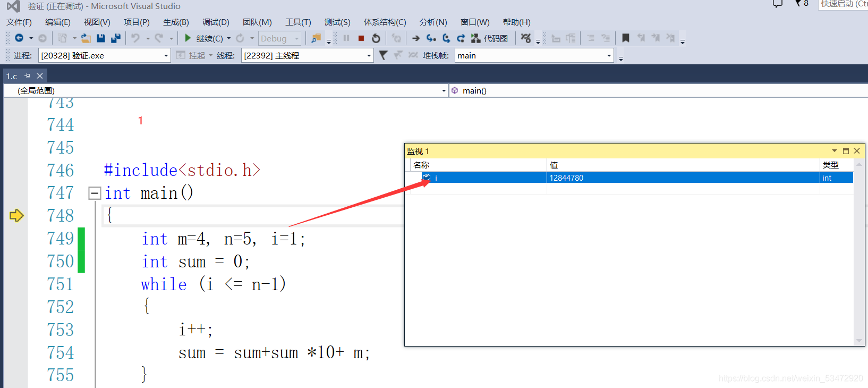868x388 pixels.
Task: Open the Window (窗口) menu
Action: pos(475,22)
